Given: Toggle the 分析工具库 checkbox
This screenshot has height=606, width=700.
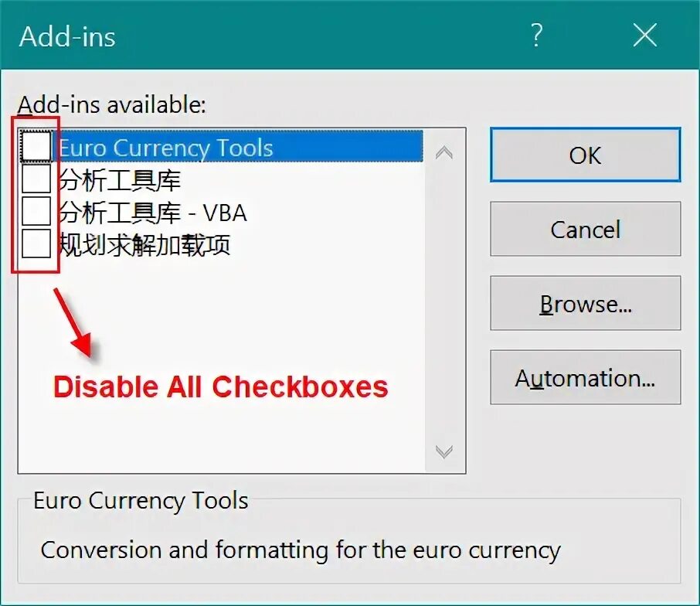Looking at the screenshot, I should [x=36, y=179].
